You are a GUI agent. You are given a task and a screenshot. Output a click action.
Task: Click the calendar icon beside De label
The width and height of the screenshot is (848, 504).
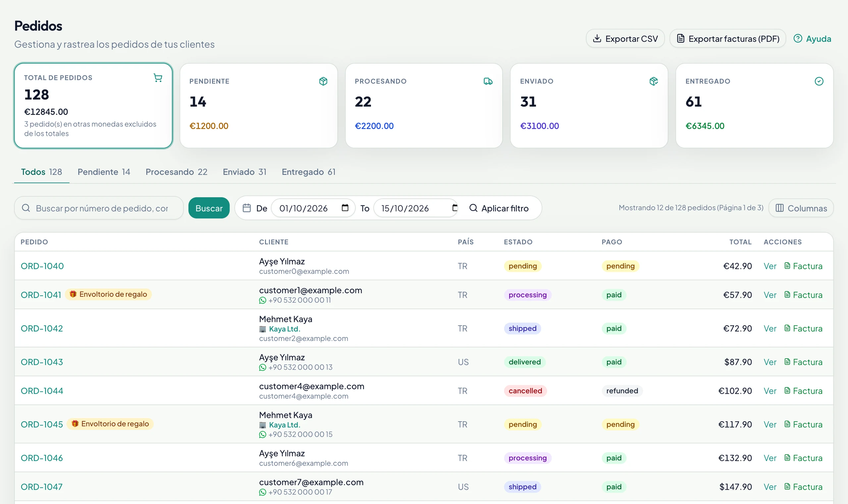click(x=247, y=208)
